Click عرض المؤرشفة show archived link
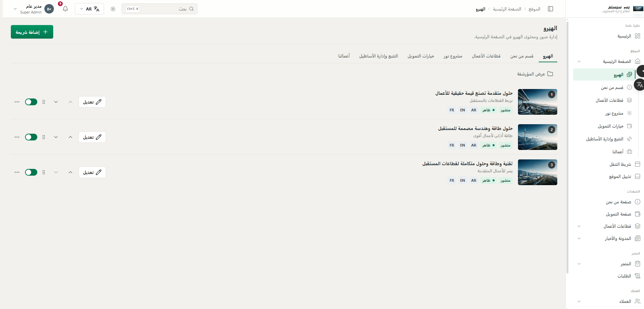 point(535,74)
